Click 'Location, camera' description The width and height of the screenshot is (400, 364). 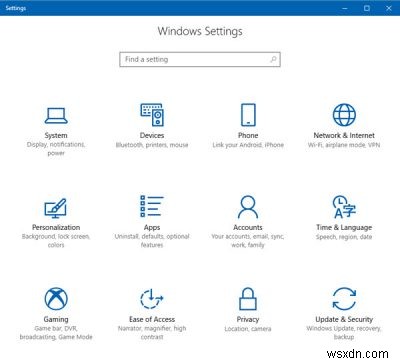[x=248, y=329]
